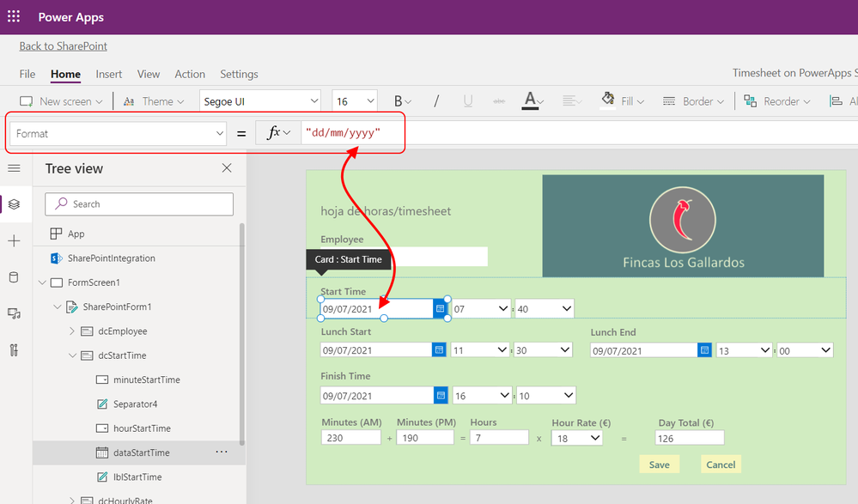The height and width of the screenshot is (504, 858).
Task: Toggle underline formatting
Action: 468,101
